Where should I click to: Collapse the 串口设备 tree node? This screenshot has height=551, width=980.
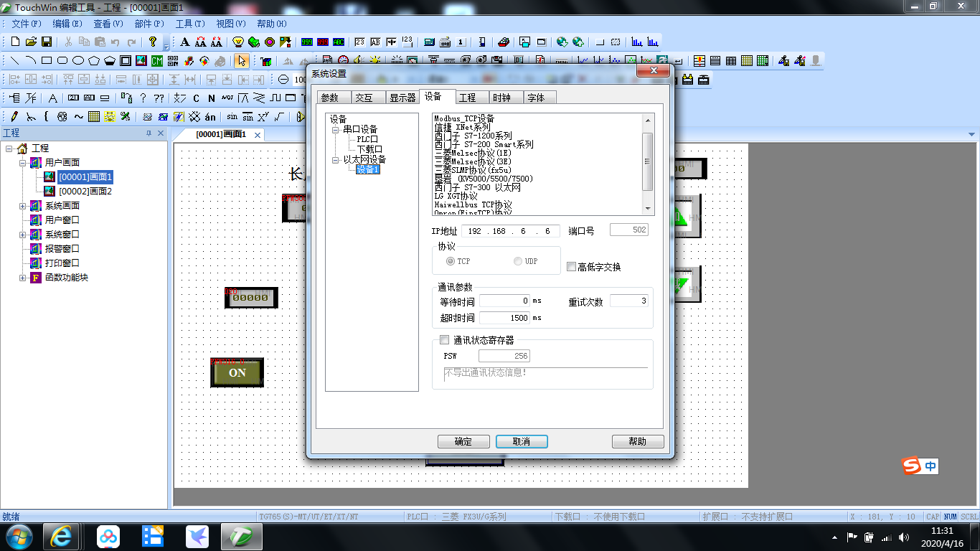click(336, 130)
